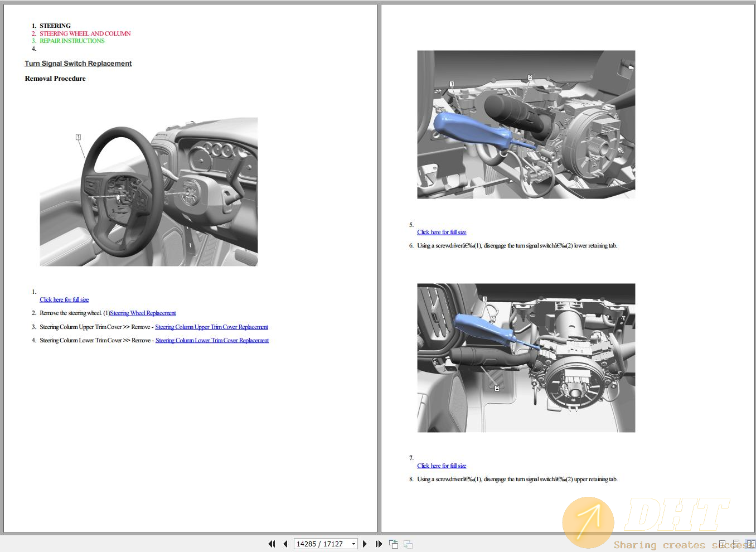Go to the next page
756x552 pixels.
point(365,544)
